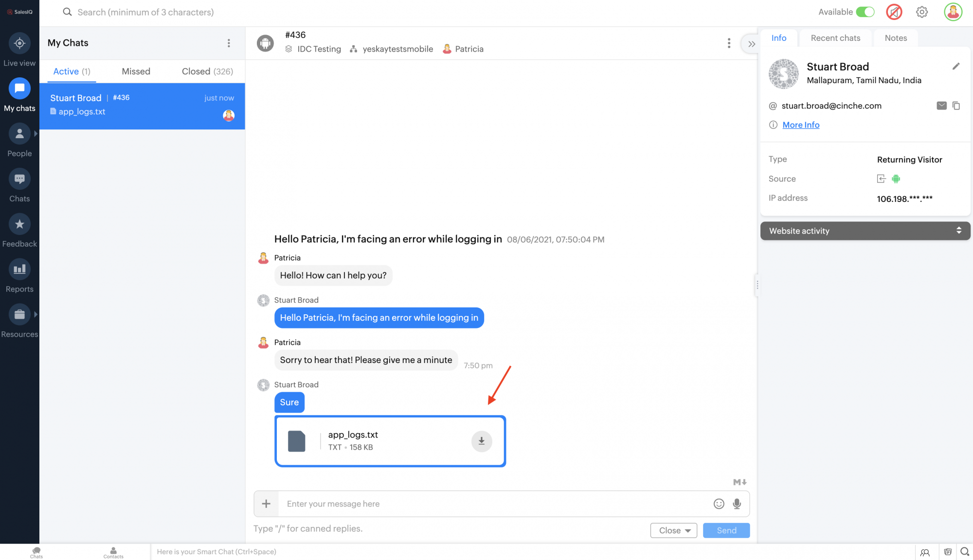Click the More Info link
The height and width of the screenshot is (560, 973).
pyautogui.click(x=801, y=125)
